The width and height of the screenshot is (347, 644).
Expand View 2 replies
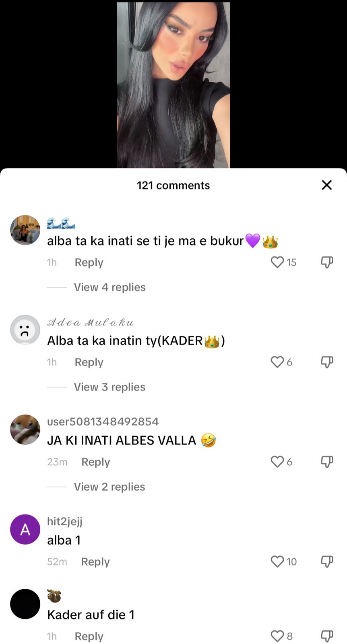point(109,487)
